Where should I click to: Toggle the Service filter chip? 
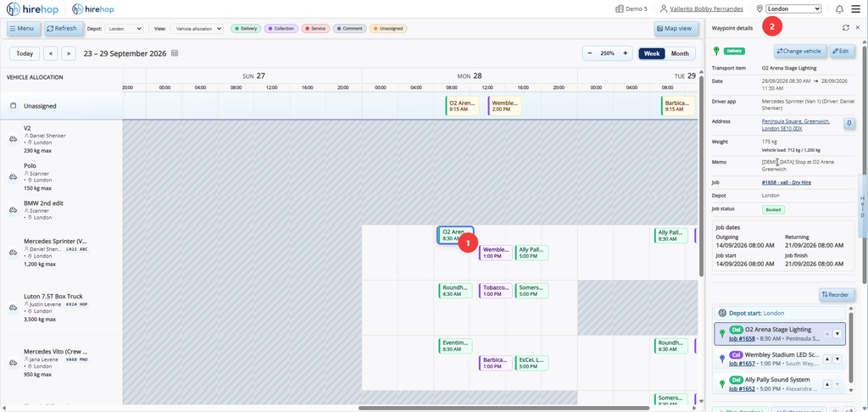click(315, 28)
